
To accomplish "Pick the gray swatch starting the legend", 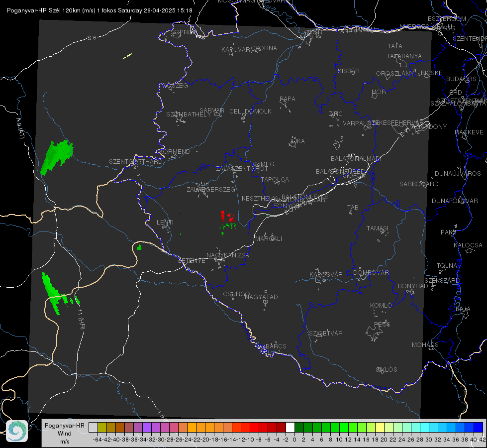I will (x=93, y=427).
